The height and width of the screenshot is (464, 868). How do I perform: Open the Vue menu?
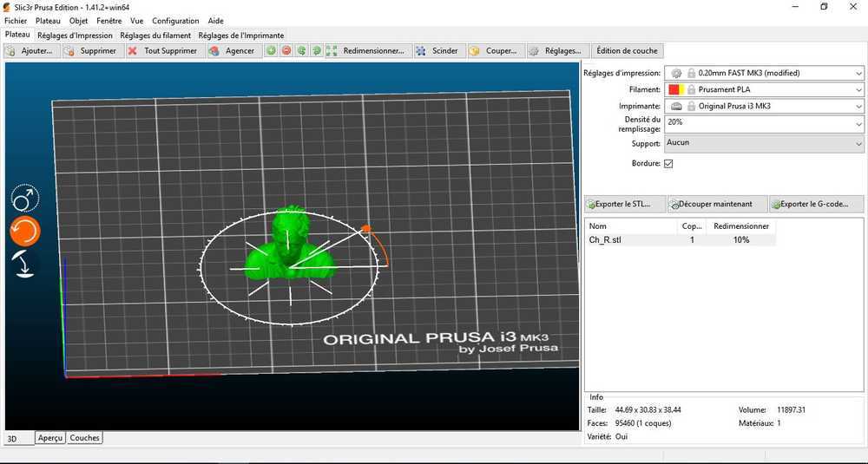coord(137,21)
